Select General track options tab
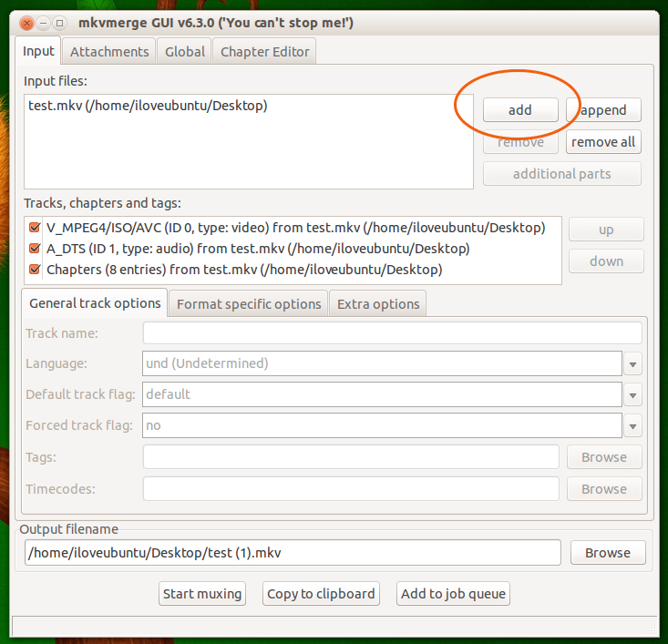Image resolution: width=668 pixels, height=644 pixels. 95,303
